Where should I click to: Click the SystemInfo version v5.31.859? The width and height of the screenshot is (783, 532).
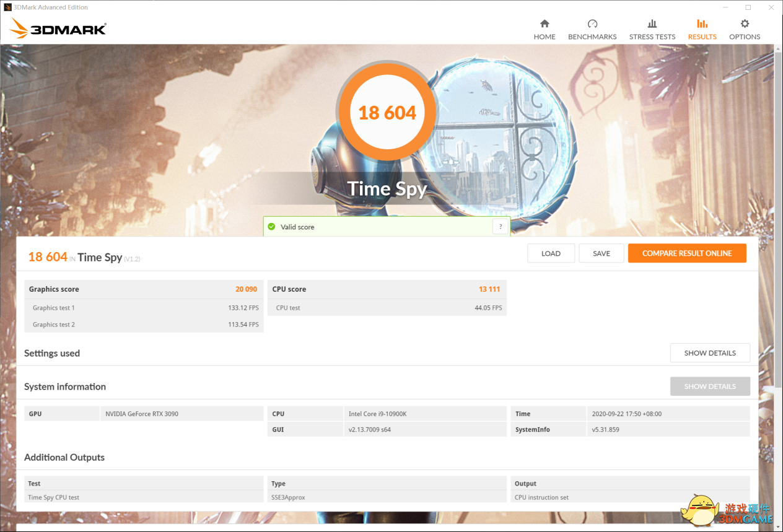605,429
